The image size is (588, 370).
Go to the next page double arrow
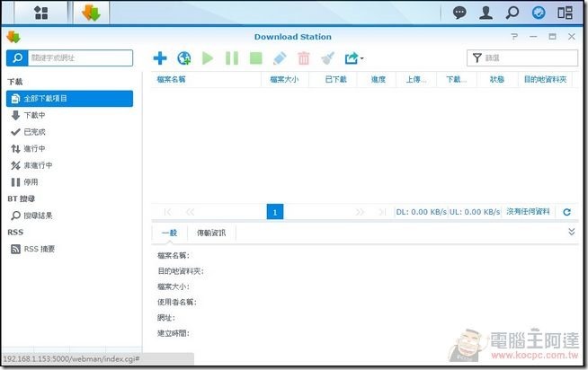360,212
